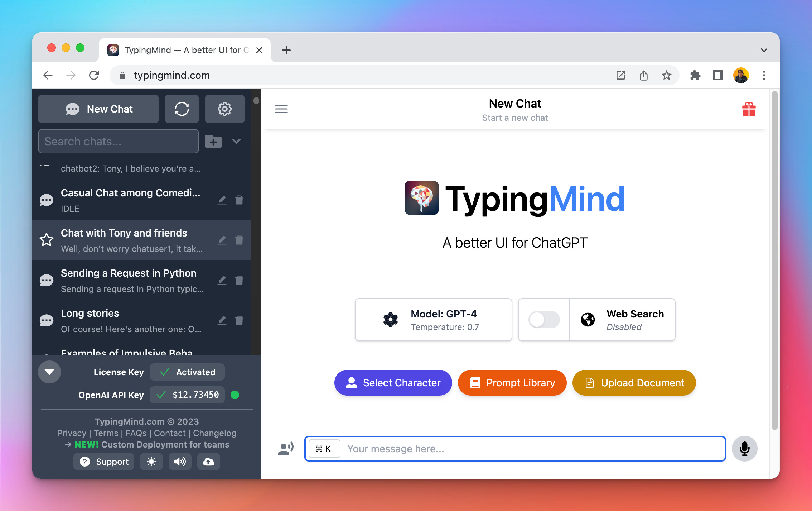Toggle star on Chat with Tony and friends
Viewport: 812px width, 511px height.
point(47,240)
